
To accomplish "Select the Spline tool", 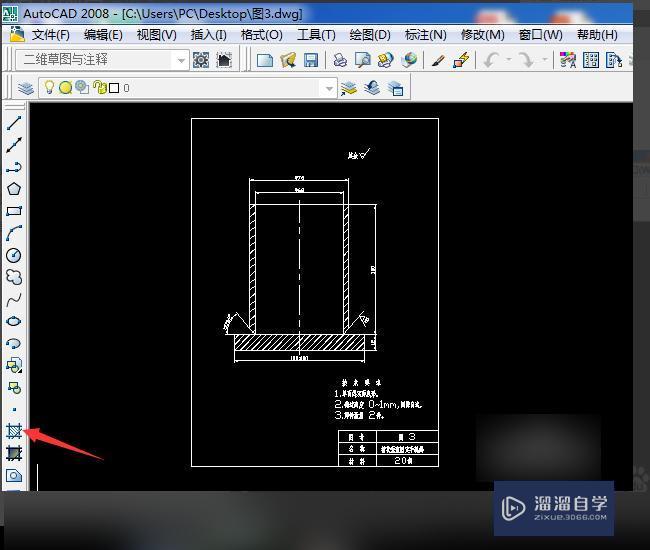I will [14, 299].
